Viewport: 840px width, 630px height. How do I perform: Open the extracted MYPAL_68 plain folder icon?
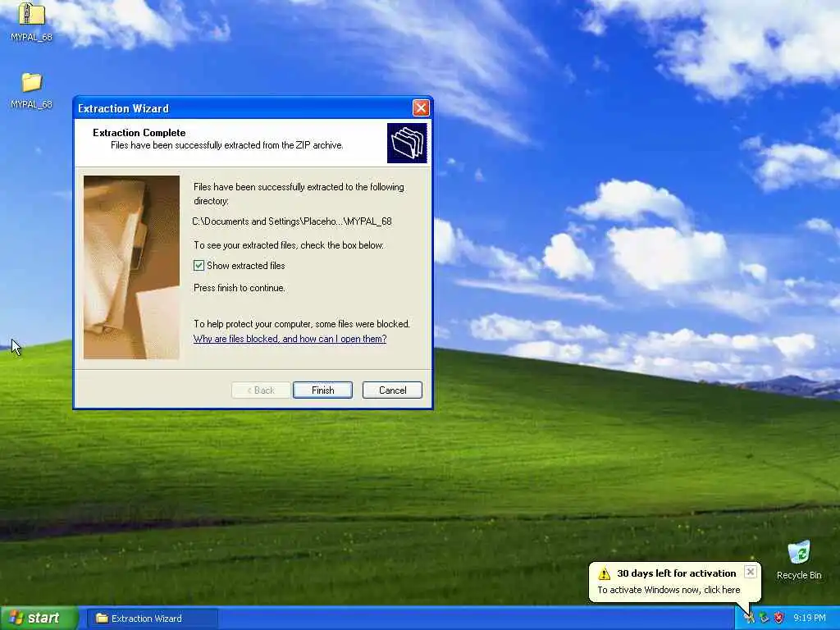[x=32, y=90]
